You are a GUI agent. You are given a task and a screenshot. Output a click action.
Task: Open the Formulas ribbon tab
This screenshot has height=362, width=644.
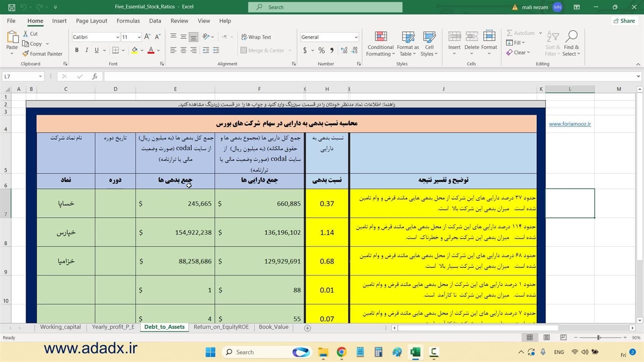click(128, 21)
